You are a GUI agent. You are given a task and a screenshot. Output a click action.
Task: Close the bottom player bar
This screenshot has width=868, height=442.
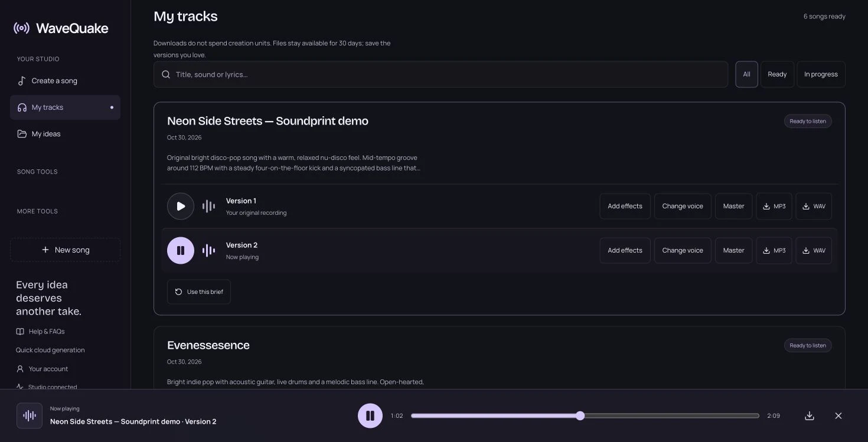click(838, 415)
